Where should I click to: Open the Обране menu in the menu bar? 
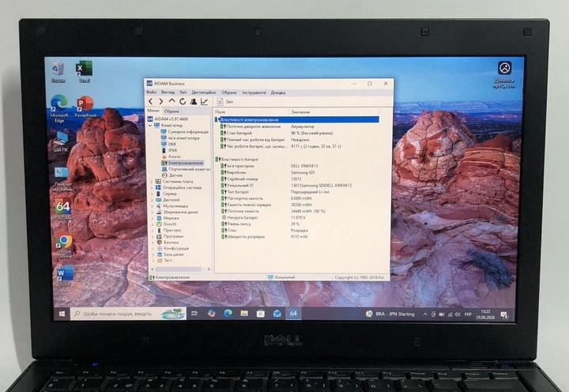tap(229, 92)
